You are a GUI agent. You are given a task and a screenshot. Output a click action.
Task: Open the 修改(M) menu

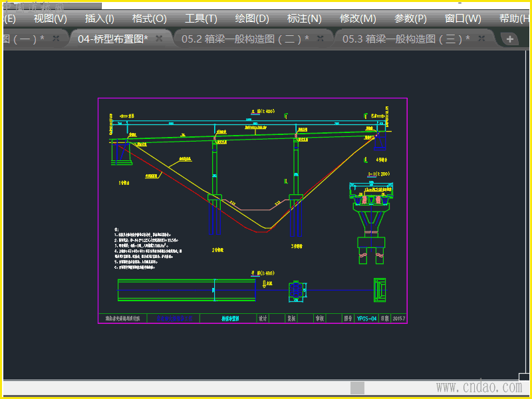[x=358, y=19]
